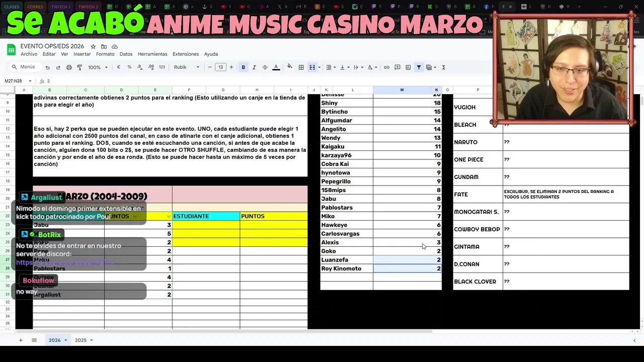This screenshot has width=644, height=362.
Task: Insert a chart from toolbar
Action: tap(408, 67)
